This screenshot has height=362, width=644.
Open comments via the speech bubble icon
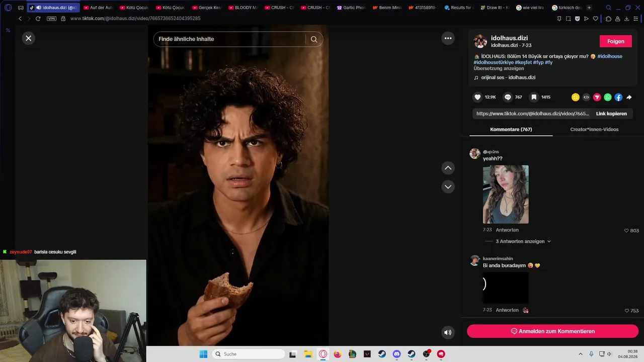pos(508,97)
